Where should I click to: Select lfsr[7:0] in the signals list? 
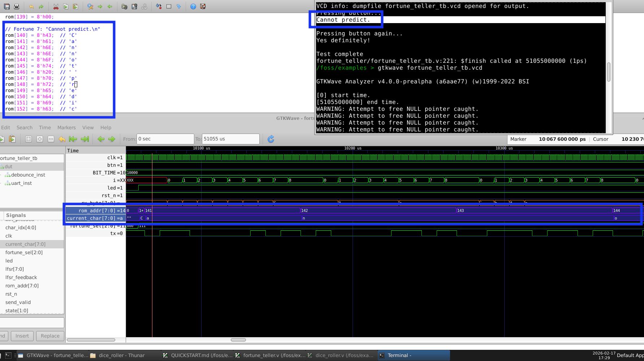(x=14, y=269)
